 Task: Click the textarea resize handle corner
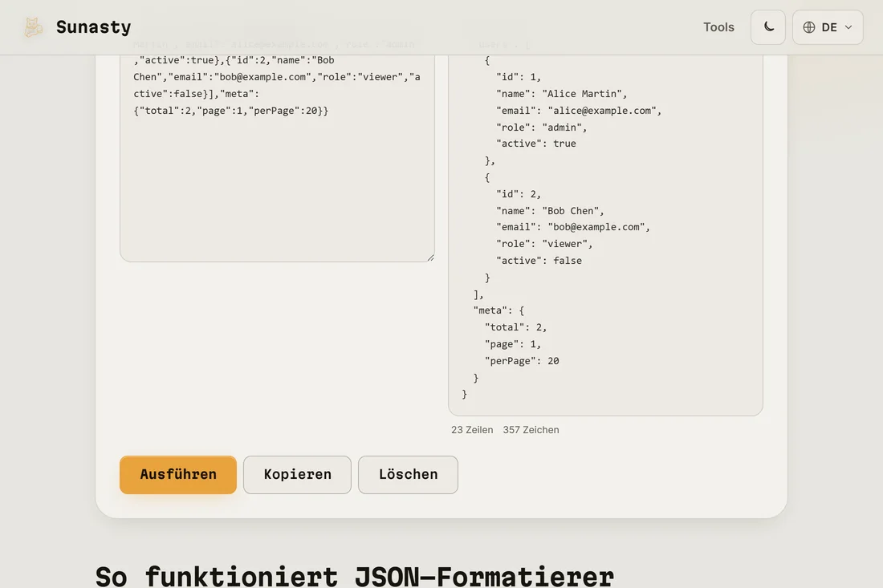coord(430,258)
